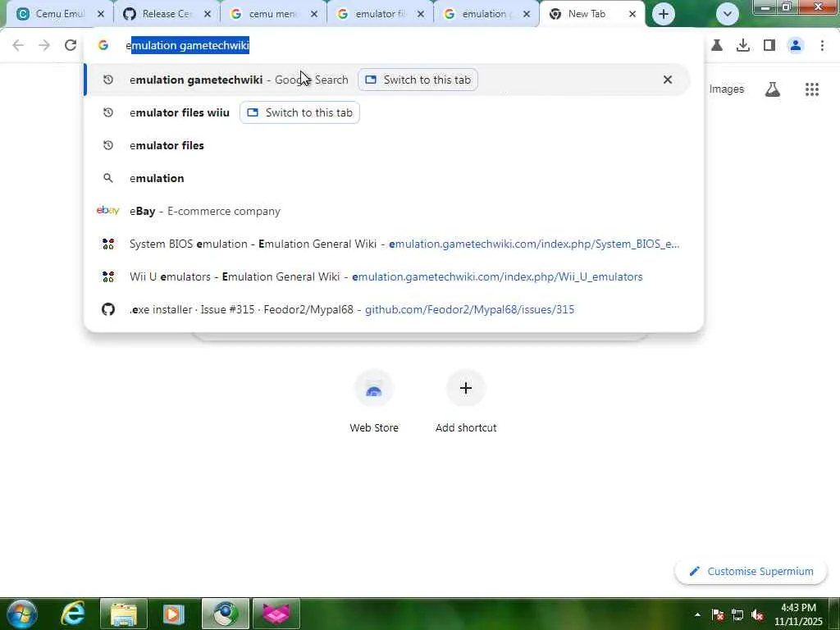Open the System BIOS emulation wiki suggestion
Image resolution: width=840 pixels, height=630 pixels.
387,244
